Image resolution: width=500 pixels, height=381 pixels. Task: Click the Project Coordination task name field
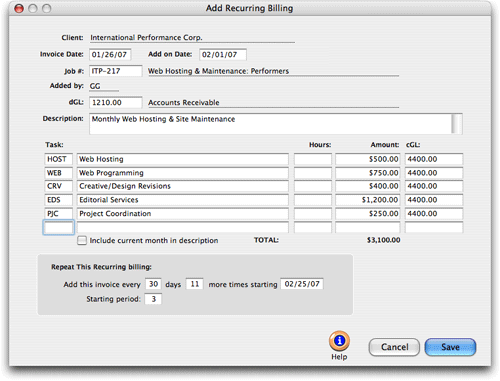pos(183,213)
